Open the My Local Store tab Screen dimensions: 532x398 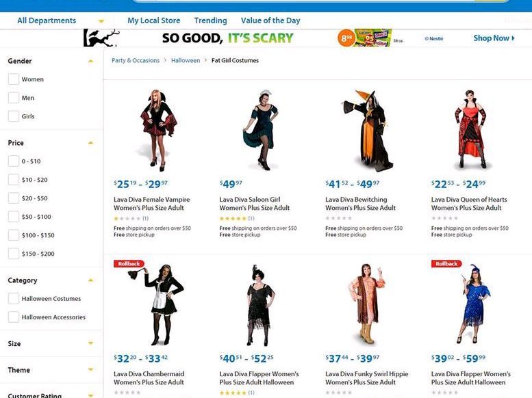pyautogui.click(x=153, y=21)
